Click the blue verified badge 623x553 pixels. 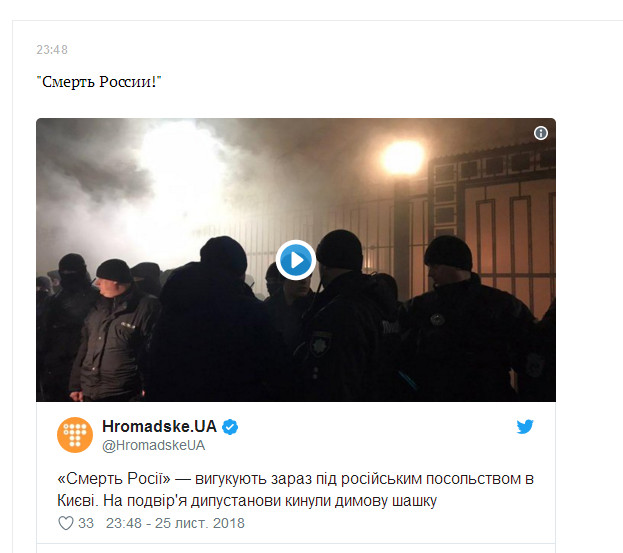[230, 427]
